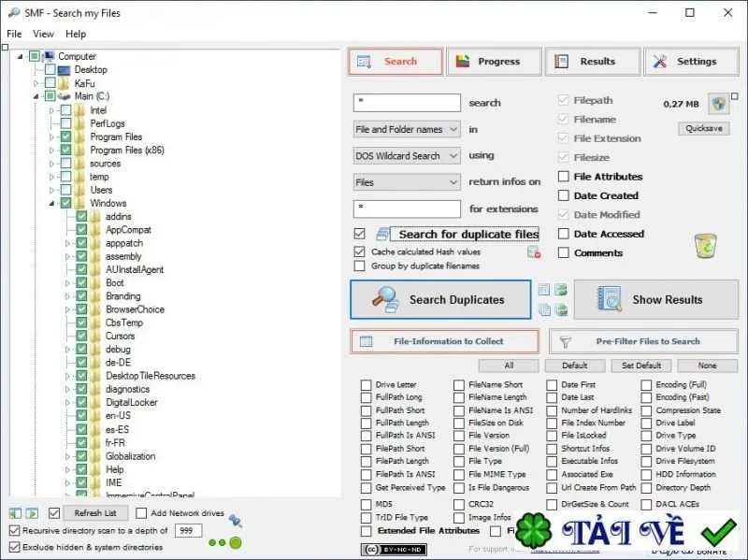The height and width of the screenshot is (560, 748).
Task: Expand the Program Files folder
Action: click(51, 136)
